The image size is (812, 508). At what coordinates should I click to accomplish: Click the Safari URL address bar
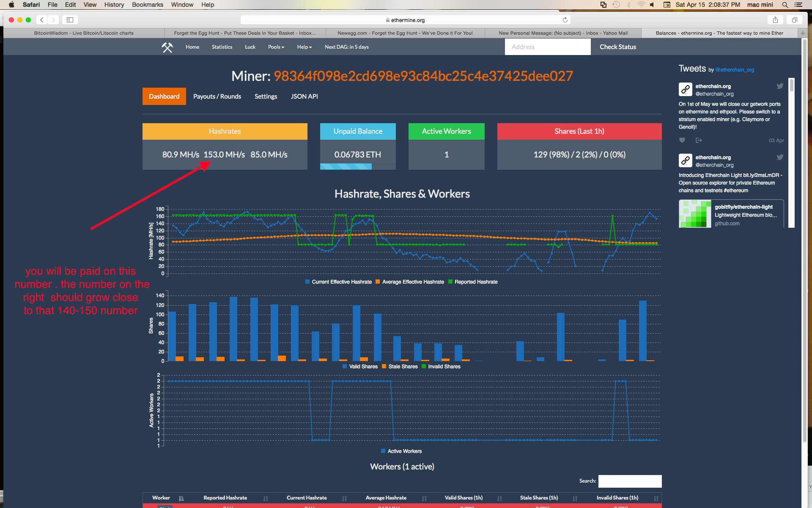pyautogui.click(x=405, y=20)
